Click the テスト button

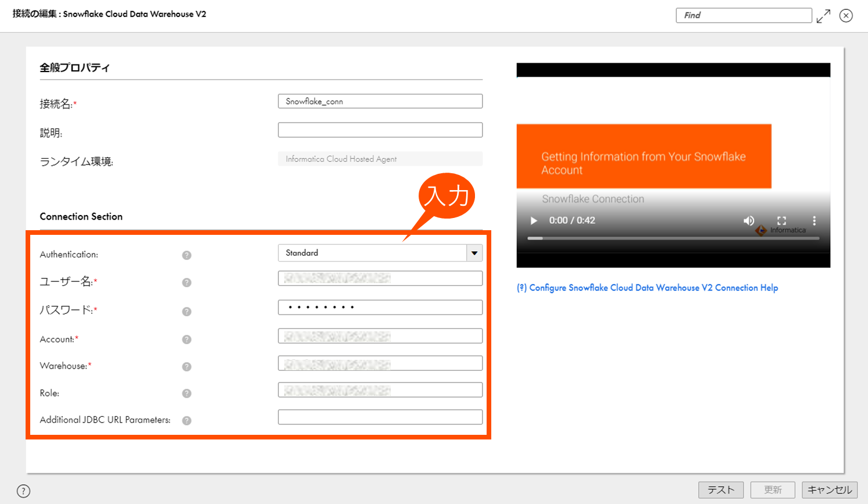coord(721,490)
